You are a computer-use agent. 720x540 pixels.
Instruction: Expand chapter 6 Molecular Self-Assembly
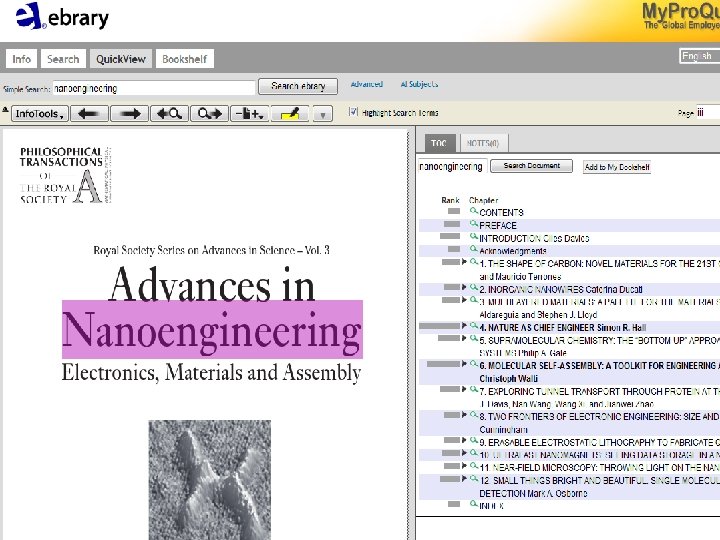click(464, 364)
